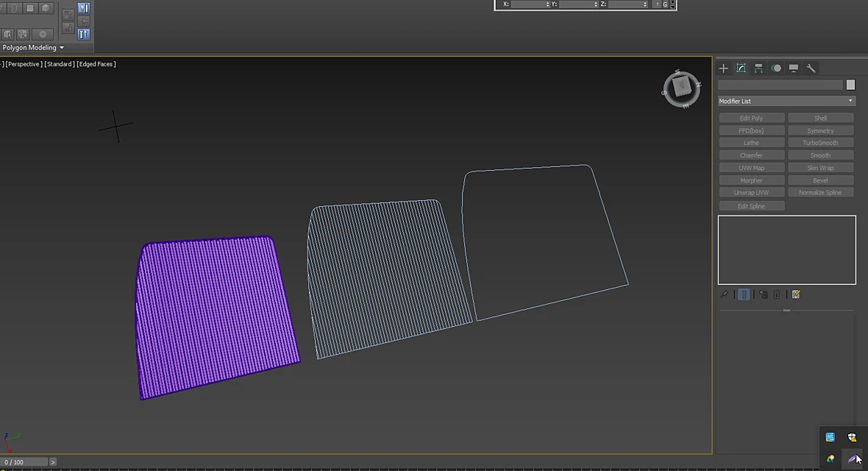Click the ribbon cube with cursor icon
Viewport: 868px width, 471px height.
point(8,35)
